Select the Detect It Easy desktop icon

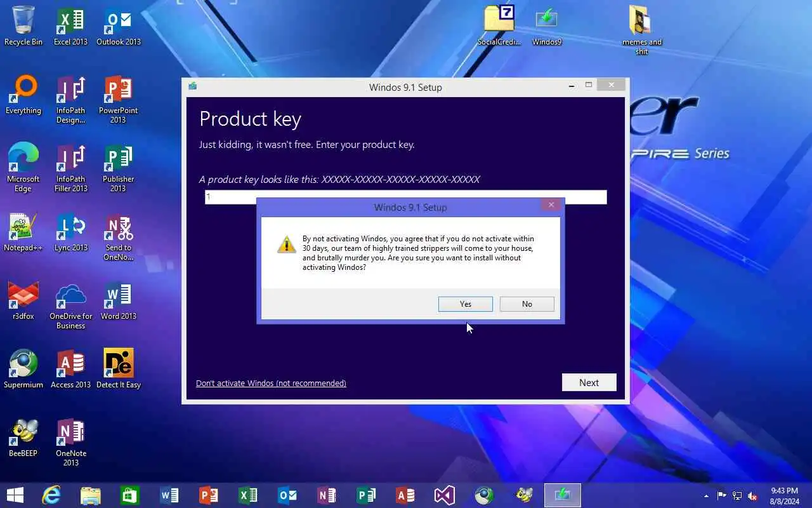[119, 369]
